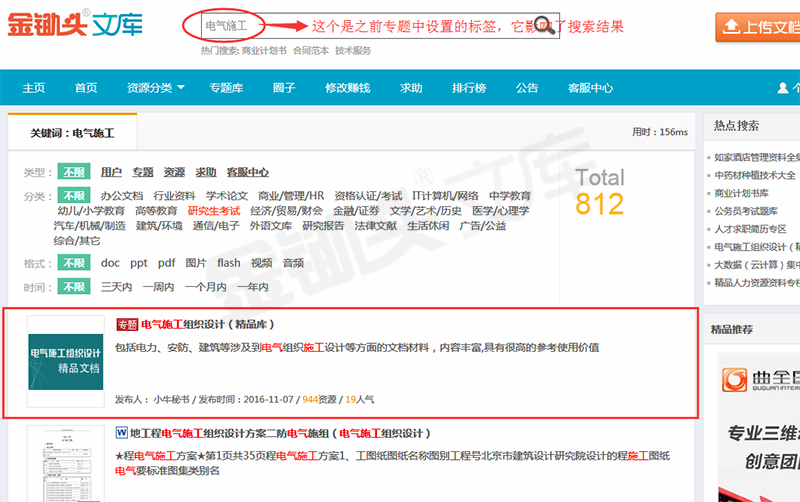Filter by 研究生考试 category
The width and height of the screenshot is (800, 502).
point(214,211)
